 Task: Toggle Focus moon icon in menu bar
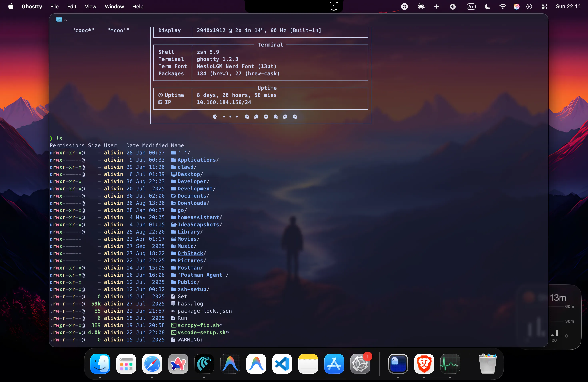[x=487, y=7]
